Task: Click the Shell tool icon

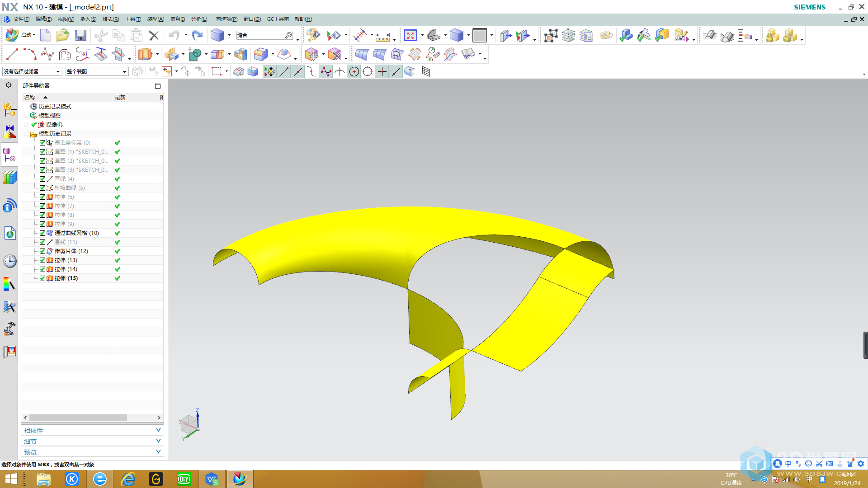Action: [x=241, y=55]
